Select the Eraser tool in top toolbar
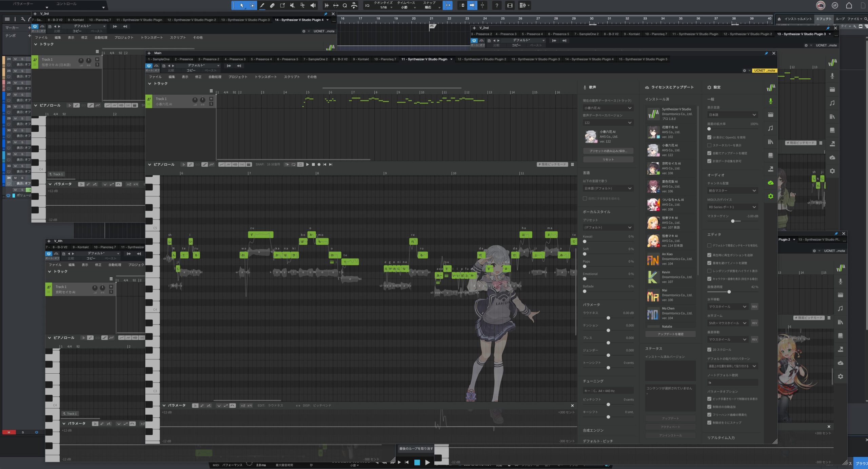 pos(272,5)
